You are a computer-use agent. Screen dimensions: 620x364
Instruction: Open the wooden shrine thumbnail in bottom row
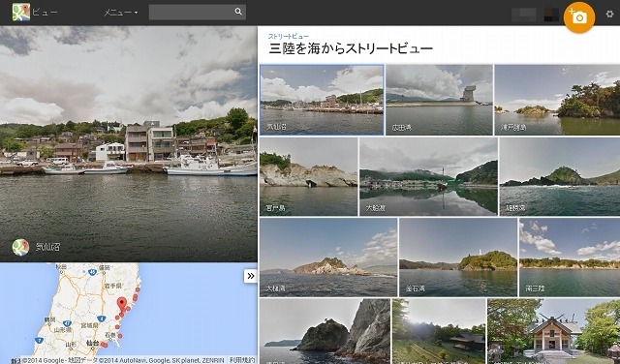[553, 331]
